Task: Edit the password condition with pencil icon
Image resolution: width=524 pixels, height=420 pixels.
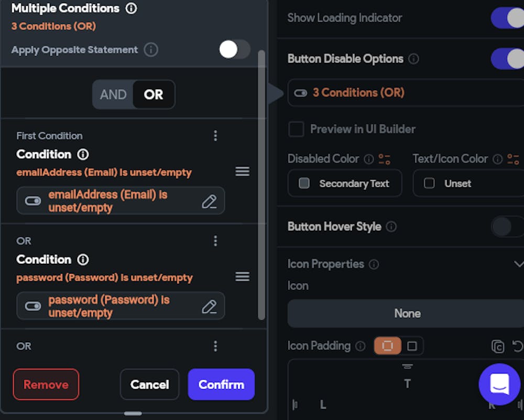Action: (209, 307)
